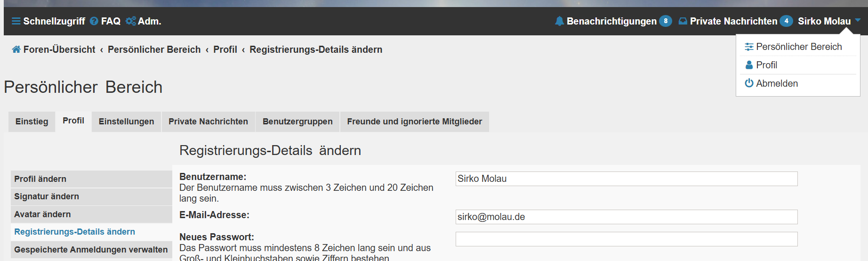Click the Benutzername input field
The height and width of the screenshot is (261, 868).
(626, 179)
